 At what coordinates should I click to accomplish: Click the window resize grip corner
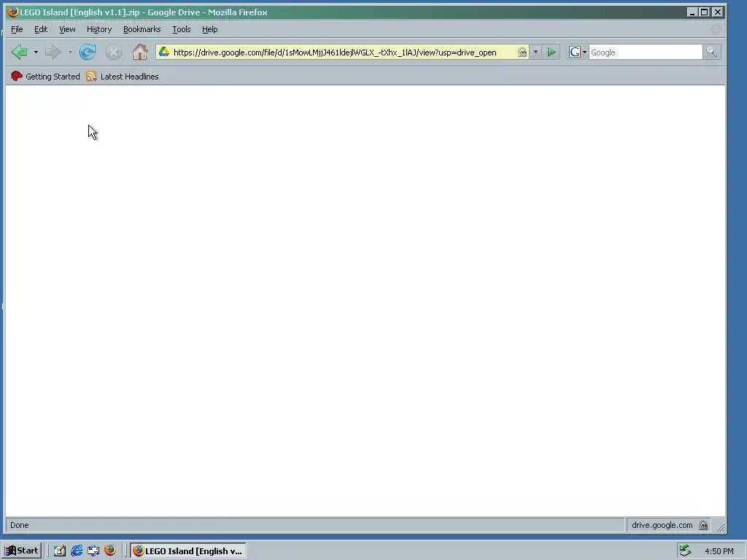pos(721,526)
